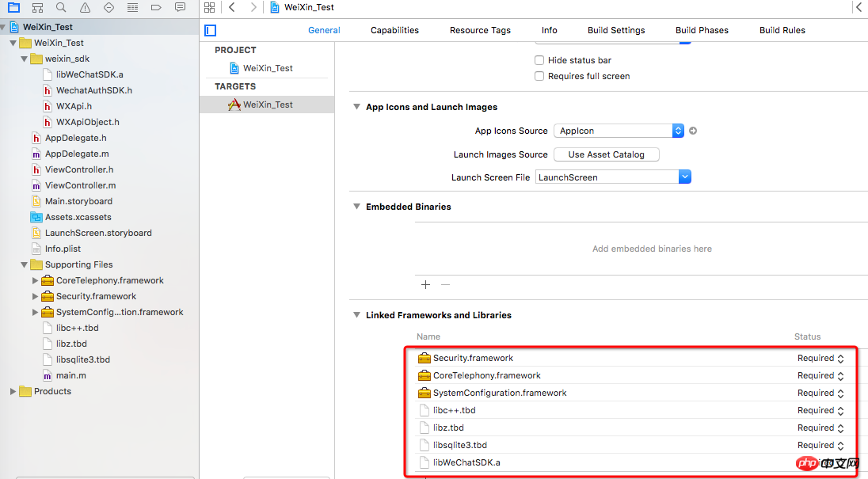Open the Issue navigator warning icon
Screen dimensions: 868x479
[85, 8]
